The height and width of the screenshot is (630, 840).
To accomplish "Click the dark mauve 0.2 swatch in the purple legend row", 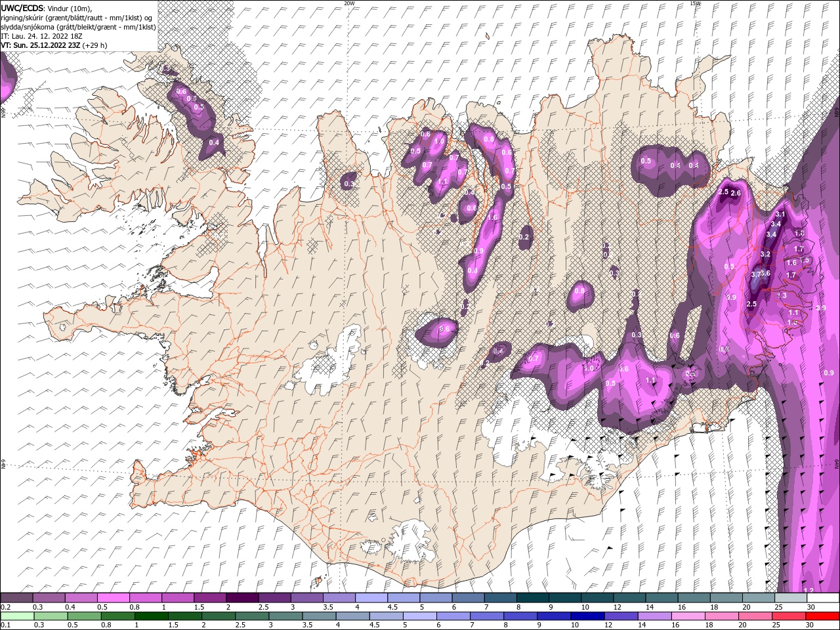I will click(x=16, y=598).
